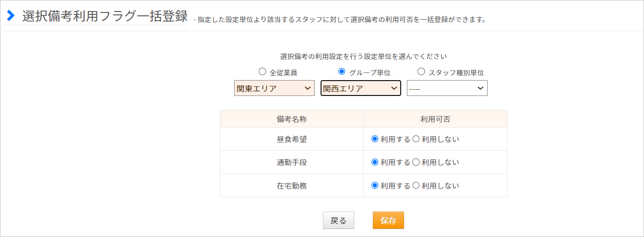
Task: Click the blue chevron icon beside the page title
Action: tap(11, 16)
